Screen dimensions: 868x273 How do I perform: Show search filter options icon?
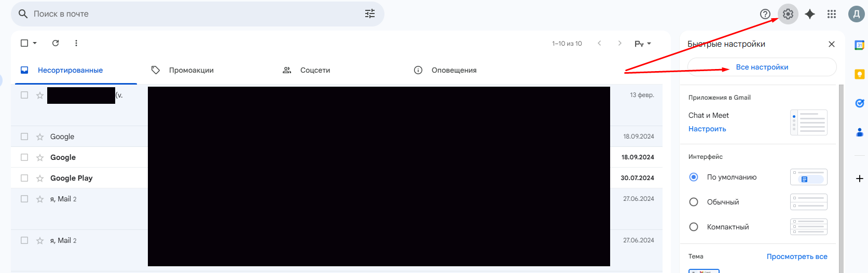tap(370, 14)
